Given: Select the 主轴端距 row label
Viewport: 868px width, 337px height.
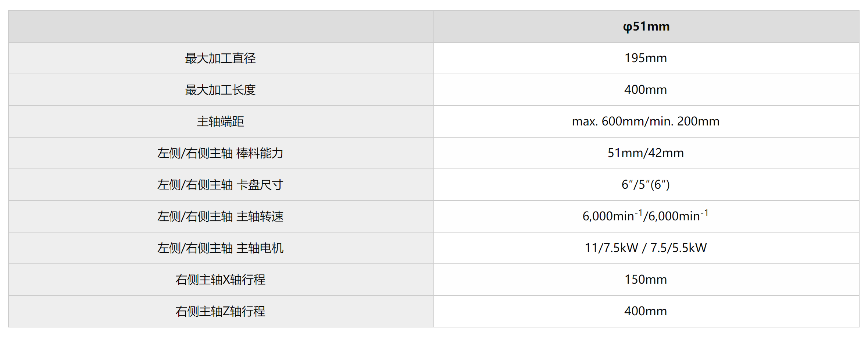Looking at the screenshot, I should (220, 121).
